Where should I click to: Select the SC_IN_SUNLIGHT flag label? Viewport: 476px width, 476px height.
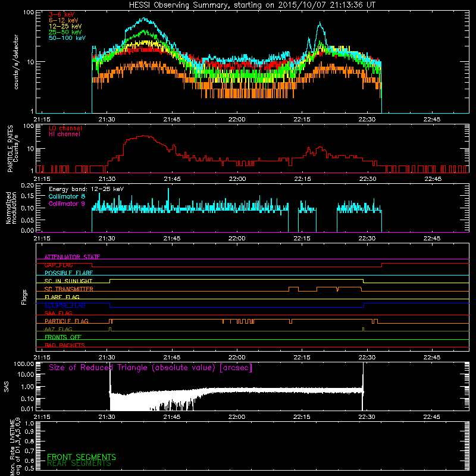(68, 281)
